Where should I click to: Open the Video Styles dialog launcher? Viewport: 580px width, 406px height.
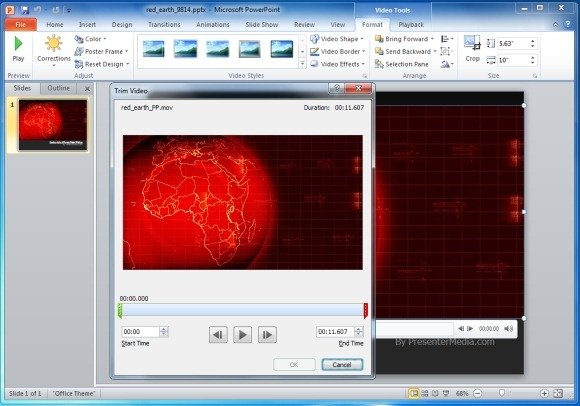pyautogui.click(x=365, y=76)
